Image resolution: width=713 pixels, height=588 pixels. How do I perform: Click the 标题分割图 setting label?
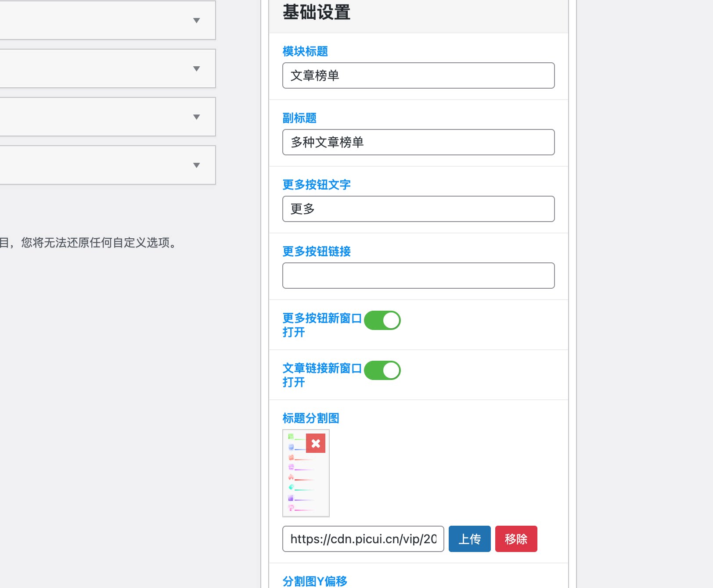tap(311, 418)
